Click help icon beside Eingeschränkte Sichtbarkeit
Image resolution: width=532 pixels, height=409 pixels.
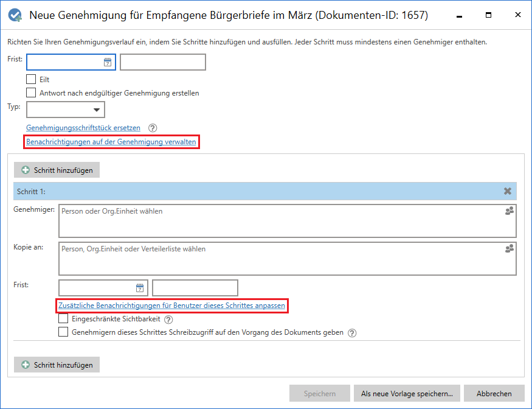coord(168,319)
